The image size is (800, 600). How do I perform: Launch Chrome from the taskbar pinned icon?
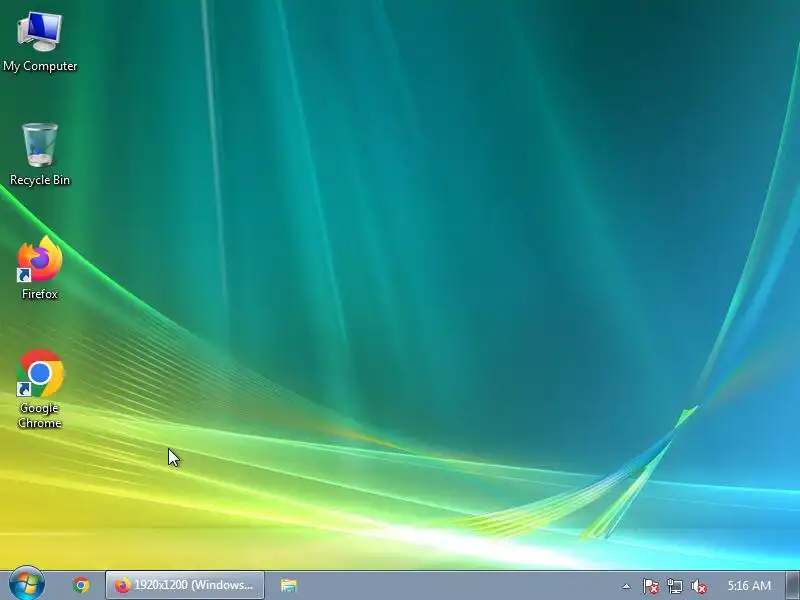tap(81, 585)
